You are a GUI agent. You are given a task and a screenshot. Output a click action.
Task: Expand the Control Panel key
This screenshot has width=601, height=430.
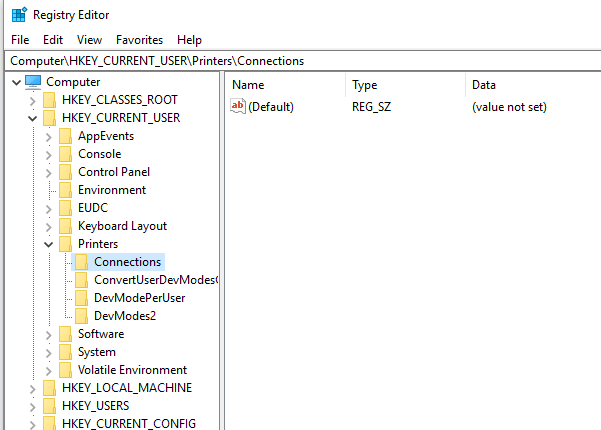click(49, 173)
